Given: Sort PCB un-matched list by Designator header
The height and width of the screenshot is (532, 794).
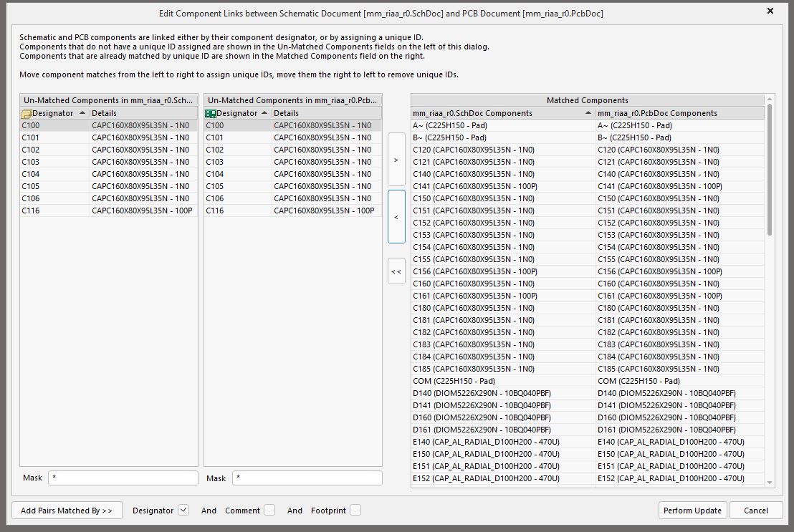Looking at the screenshot, I should click(x=238, y=113).
